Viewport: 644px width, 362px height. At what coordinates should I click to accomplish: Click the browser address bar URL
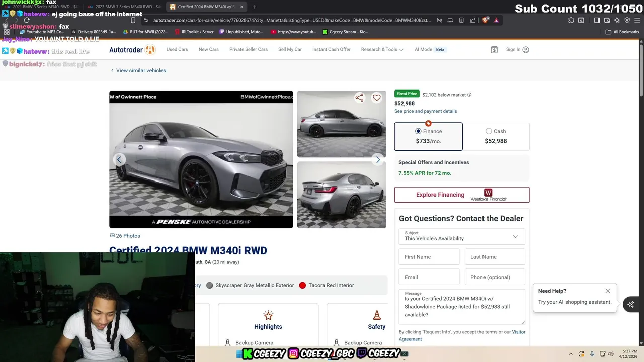[x=292, y=20]
